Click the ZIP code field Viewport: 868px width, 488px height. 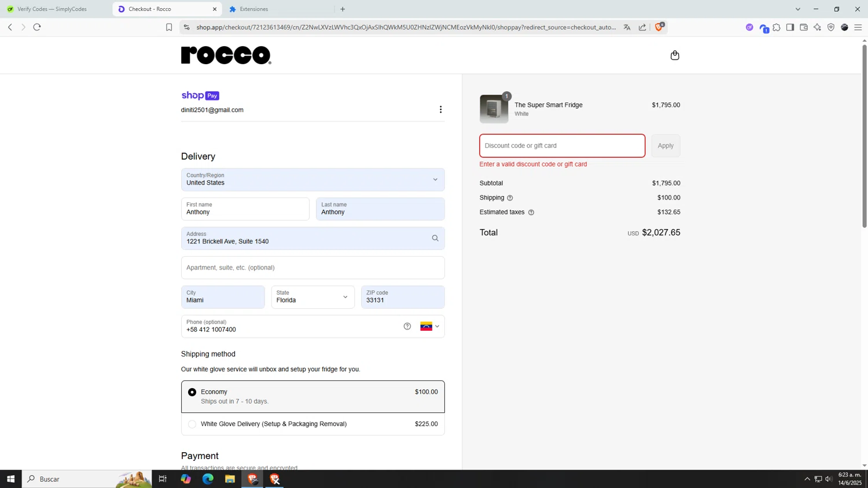coord(403,297)
